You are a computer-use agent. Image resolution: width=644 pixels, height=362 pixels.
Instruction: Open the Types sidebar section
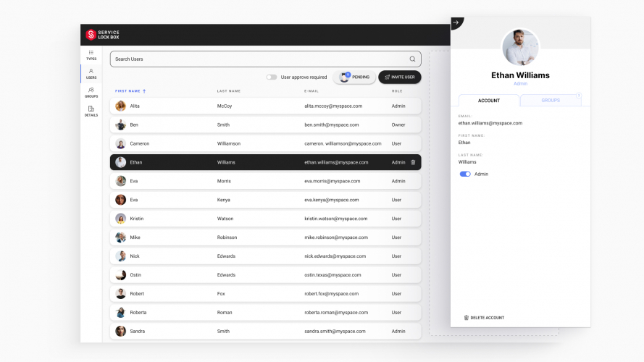click(x=91, y=54)
